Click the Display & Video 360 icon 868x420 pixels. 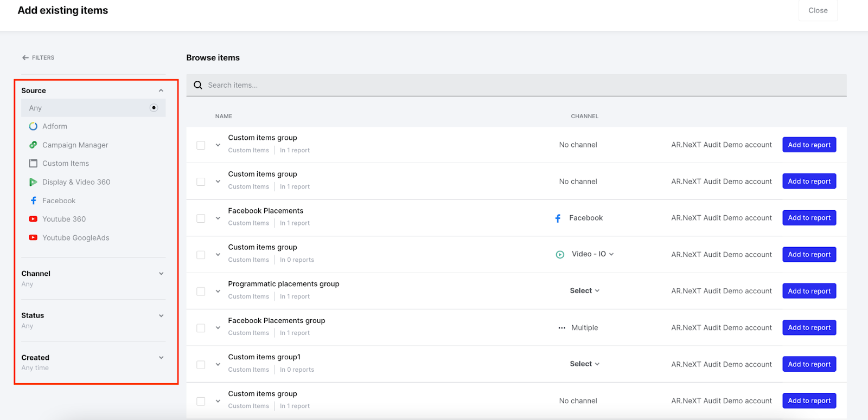[x=33, y=182]
